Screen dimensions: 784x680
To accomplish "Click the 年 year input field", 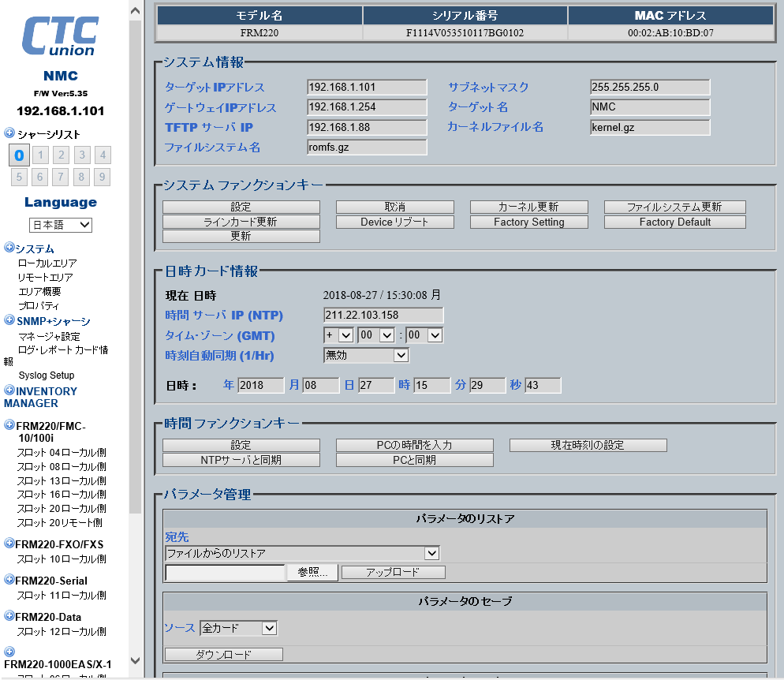I will click(261, 385).
